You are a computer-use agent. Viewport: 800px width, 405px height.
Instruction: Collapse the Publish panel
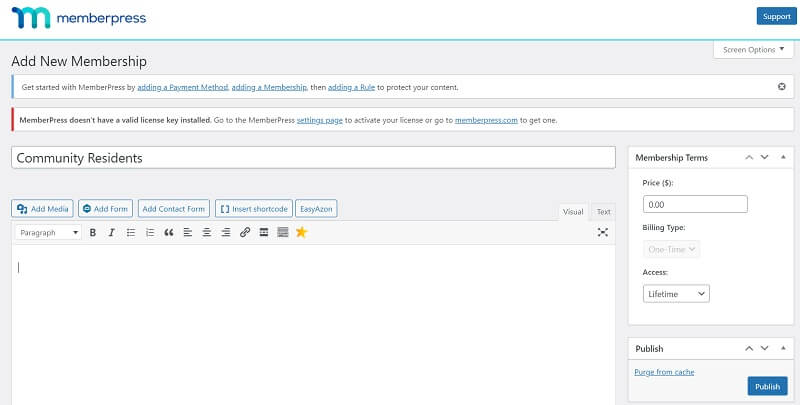(783, 348)
